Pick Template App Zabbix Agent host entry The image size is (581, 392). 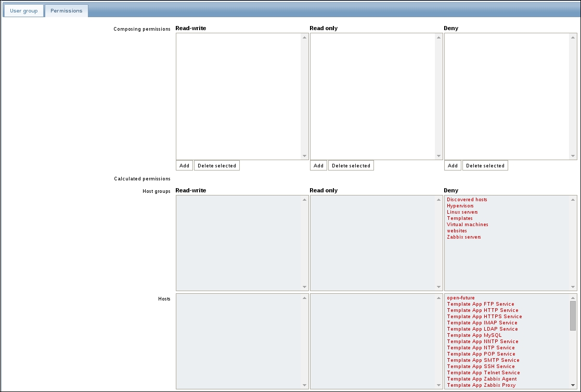[481, 379]
